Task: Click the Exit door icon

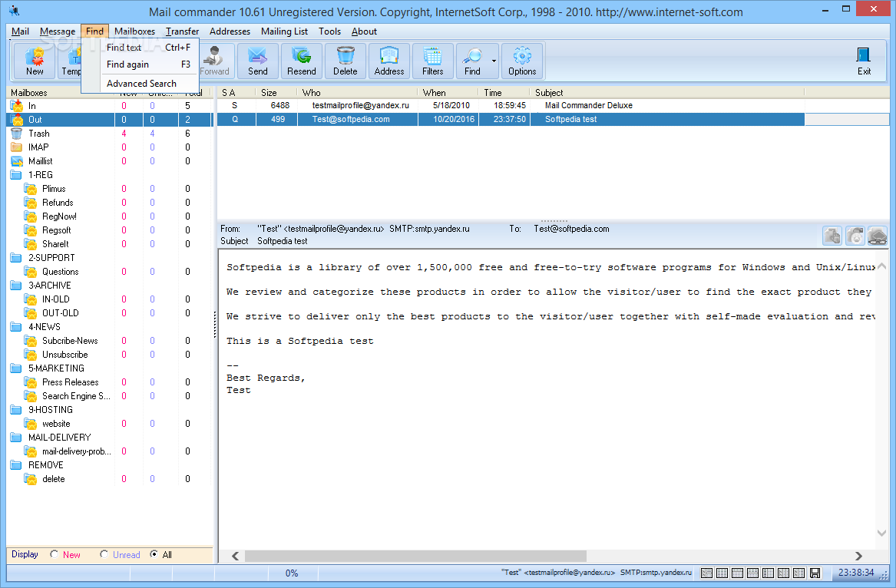Action: point(864,61)
